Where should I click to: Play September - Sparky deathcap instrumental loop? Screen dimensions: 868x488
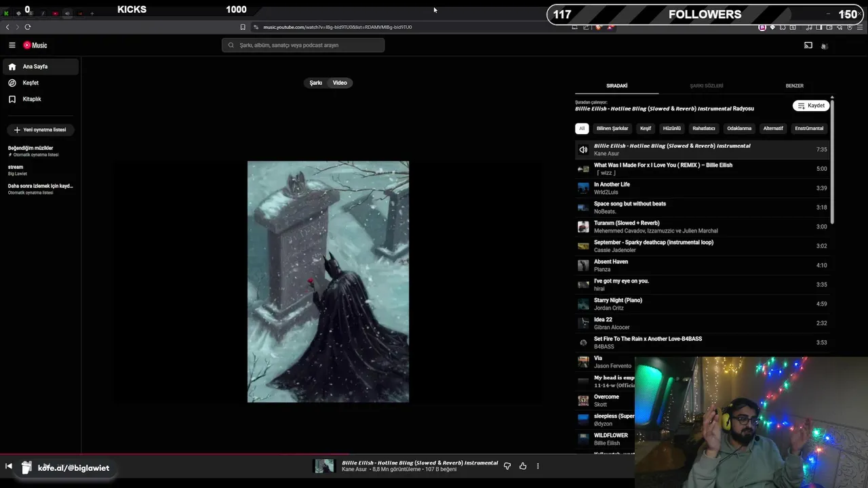coord(702,246)
